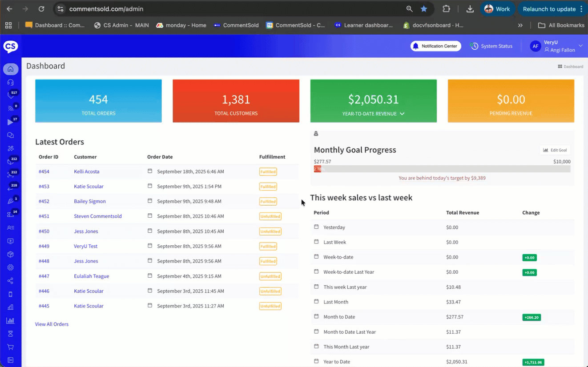Click the home icon in the sidebar
Viewport: 588px width, 367px height.
(x=11, y=69)
